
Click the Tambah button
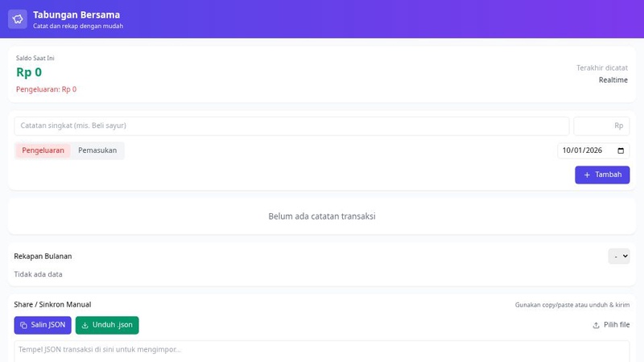602,175
